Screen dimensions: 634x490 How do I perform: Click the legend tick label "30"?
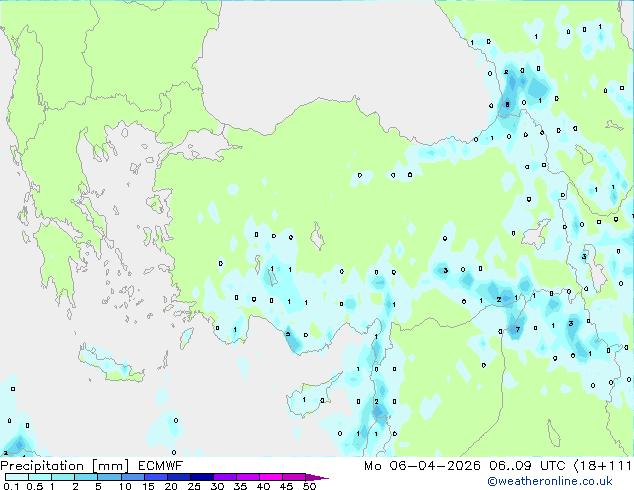(217, 486)
